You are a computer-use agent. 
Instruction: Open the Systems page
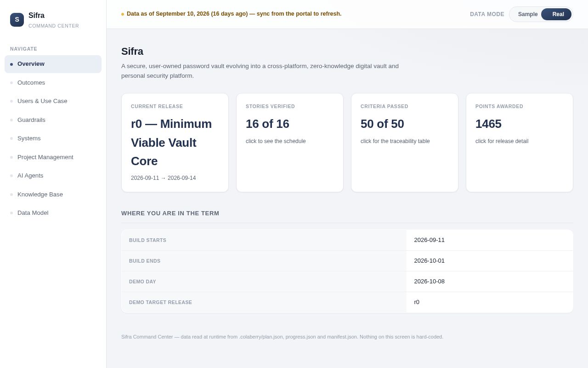pyautogui.click(x=53, y=138)
